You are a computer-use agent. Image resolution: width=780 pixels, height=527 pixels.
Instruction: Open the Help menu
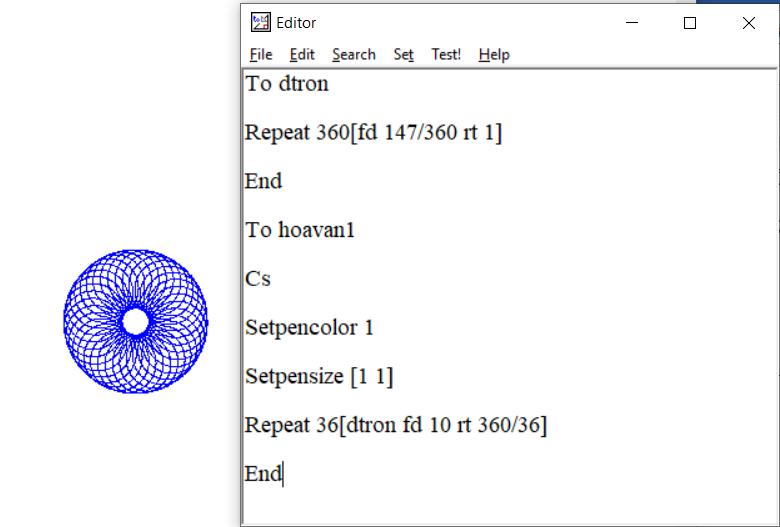pyautogui.click(x=493, y=55)
